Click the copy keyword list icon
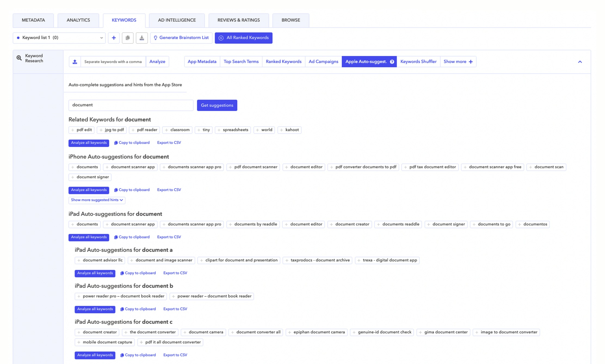This screenshot has height=364, width=605. 128,38
